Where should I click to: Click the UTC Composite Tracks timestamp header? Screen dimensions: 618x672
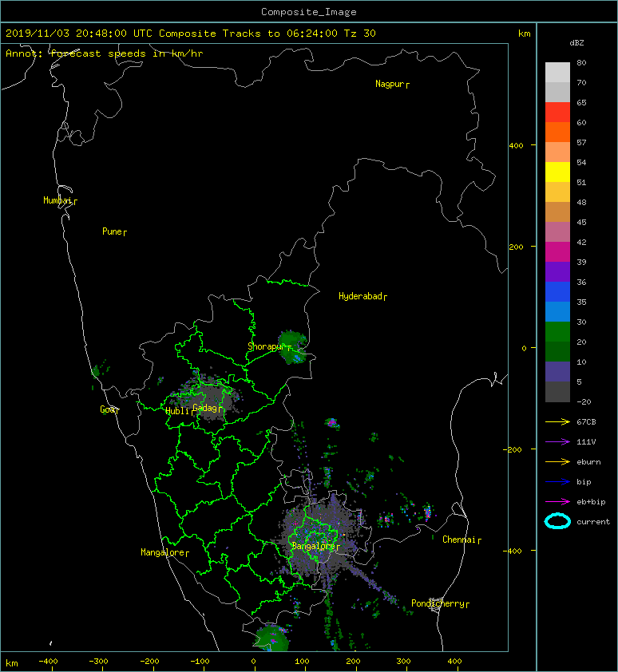[x=191, y=34]
